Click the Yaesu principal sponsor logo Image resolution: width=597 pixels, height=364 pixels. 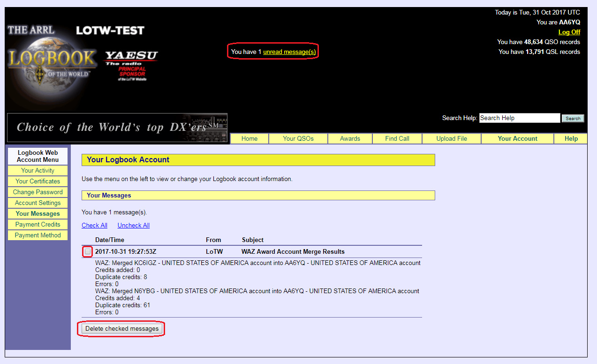[131, 66]
